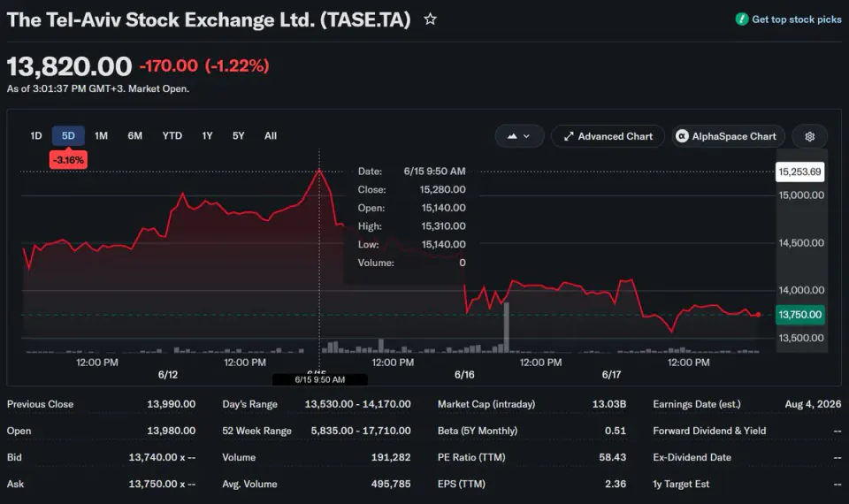This screenshot has width=849, height=504.
Task: Click the EPS (TTM) value 2.36
Action: pos(616,484)
